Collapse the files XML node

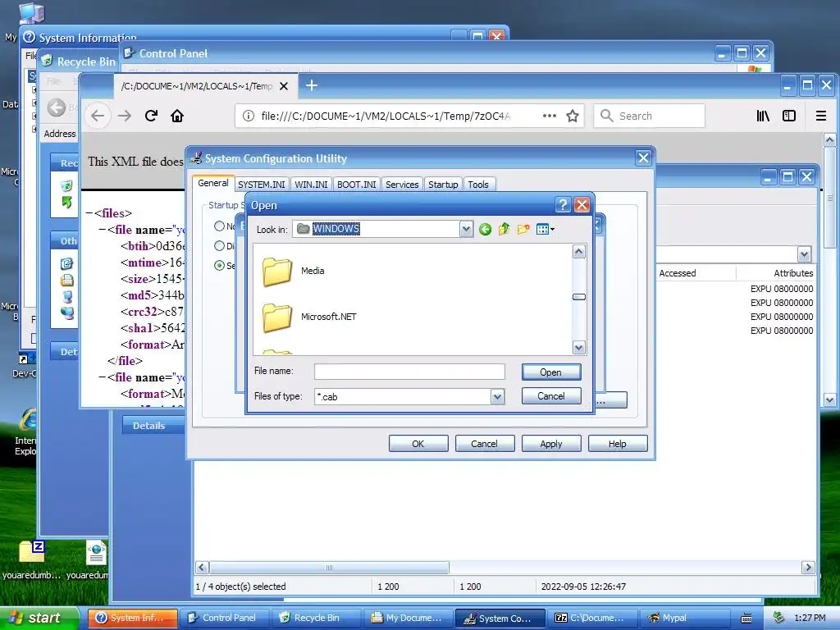(x=89, y=213)
